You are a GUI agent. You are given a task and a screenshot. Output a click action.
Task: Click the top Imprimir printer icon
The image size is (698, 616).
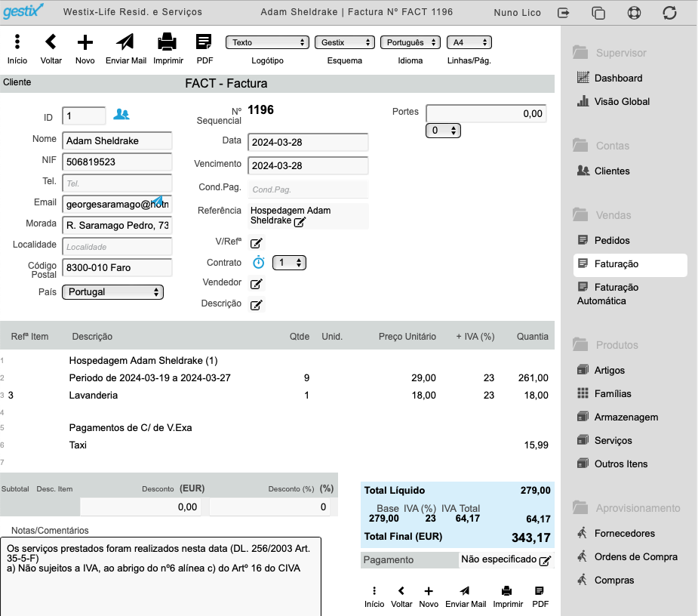tap(168, 42)
